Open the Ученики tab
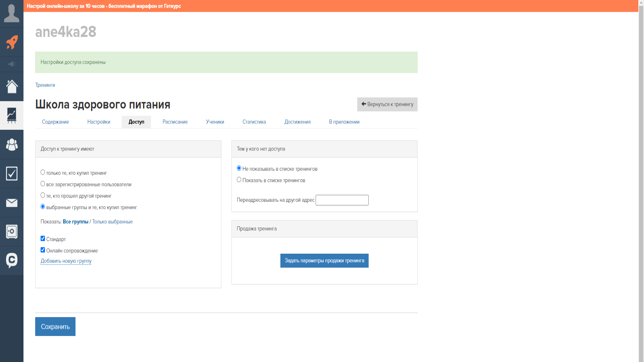 [x=215, y=122]
